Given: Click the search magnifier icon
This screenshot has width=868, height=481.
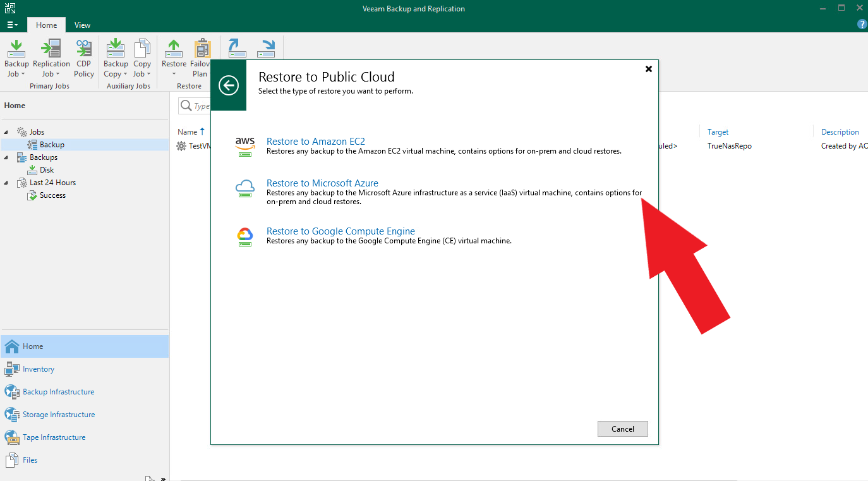Looking at the screenshot, I should 186,106.
